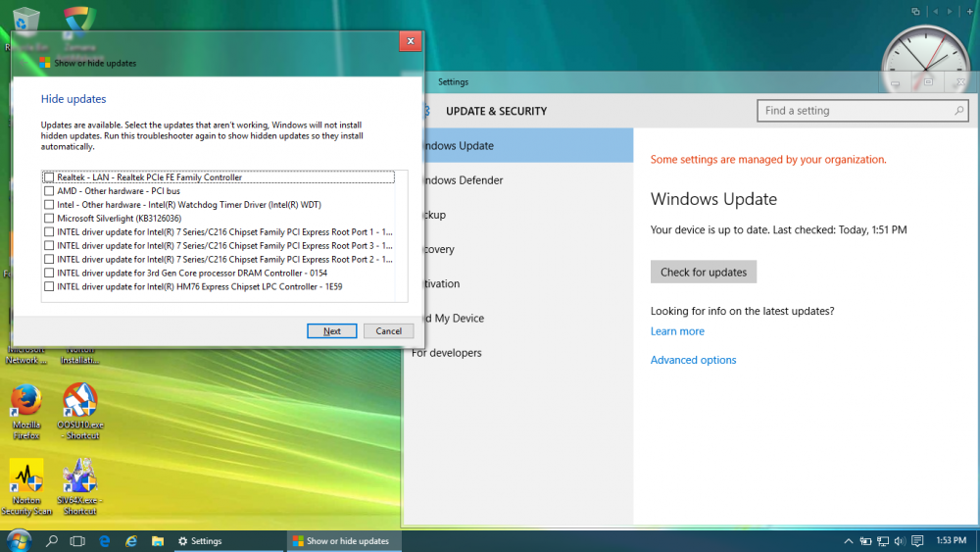Switch to Show or hide updates taskbar button
The width and height of the screenshot is (980, 552).
(344, 541)
